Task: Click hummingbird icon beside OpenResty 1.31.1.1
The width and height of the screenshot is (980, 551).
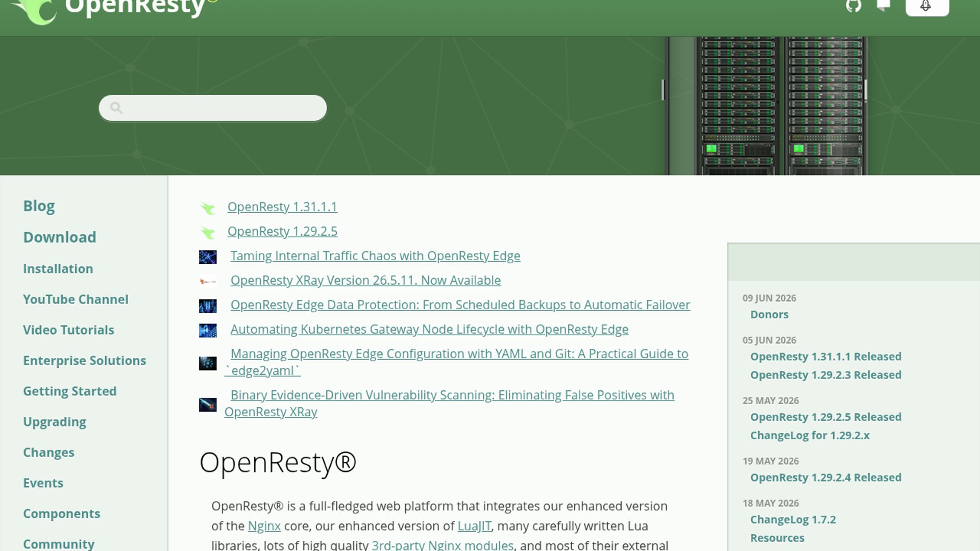Action: 208,208
